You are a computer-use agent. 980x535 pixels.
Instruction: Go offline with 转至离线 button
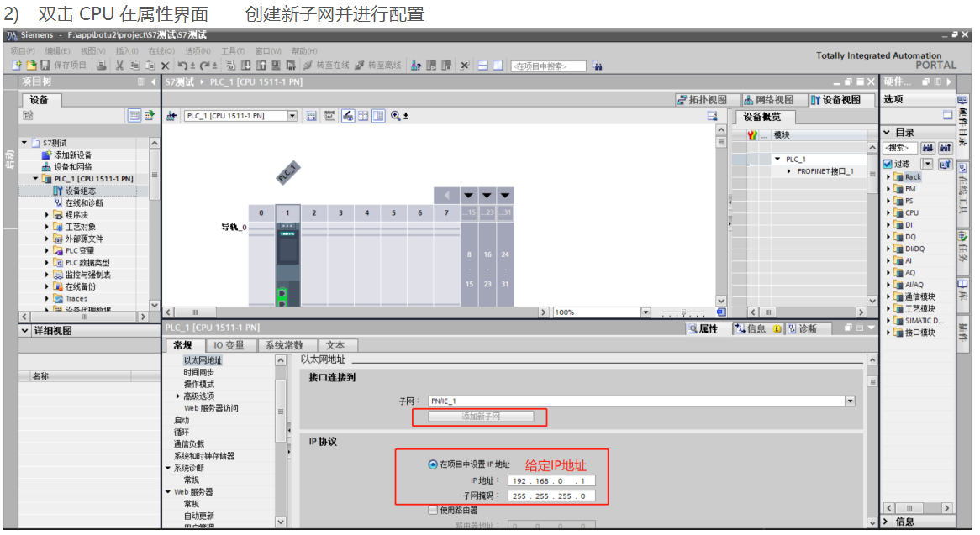[x=378, y=66]
